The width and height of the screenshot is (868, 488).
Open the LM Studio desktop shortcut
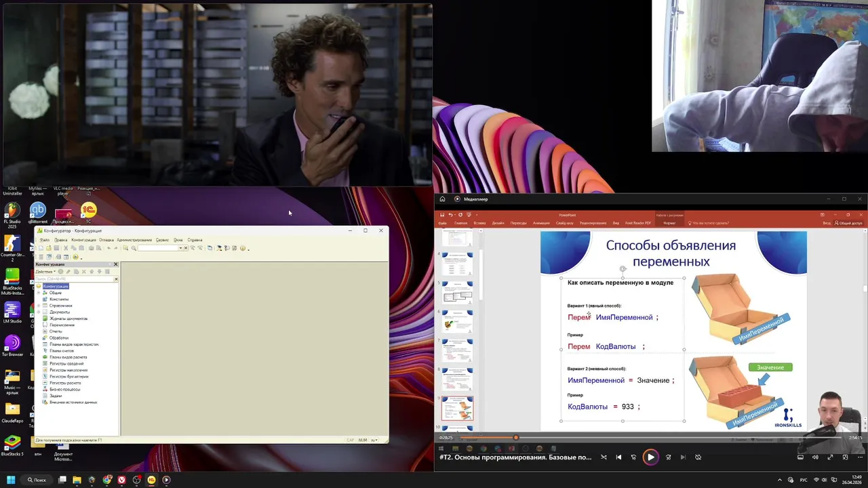(12, 312)
